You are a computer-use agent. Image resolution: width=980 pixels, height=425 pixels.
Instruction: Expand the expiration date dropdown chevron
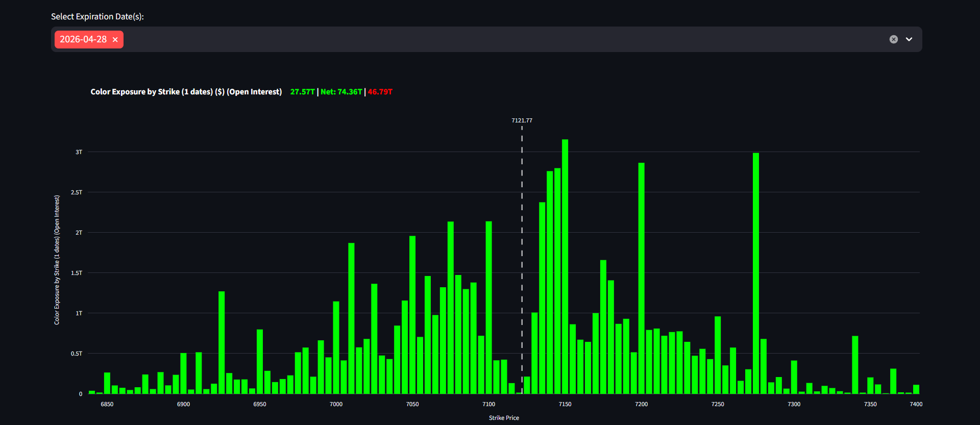pos(909,39)
